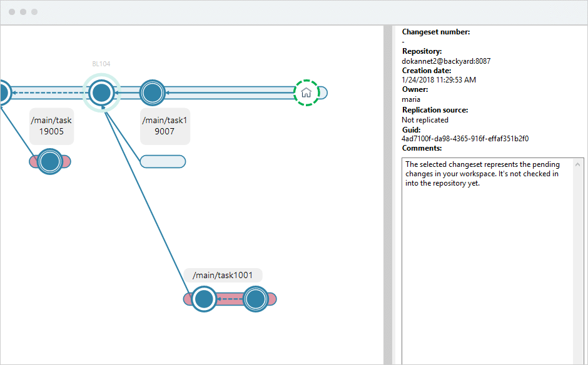
Task: Select the changeset node right of BL104
Action: tap(151, 92)
